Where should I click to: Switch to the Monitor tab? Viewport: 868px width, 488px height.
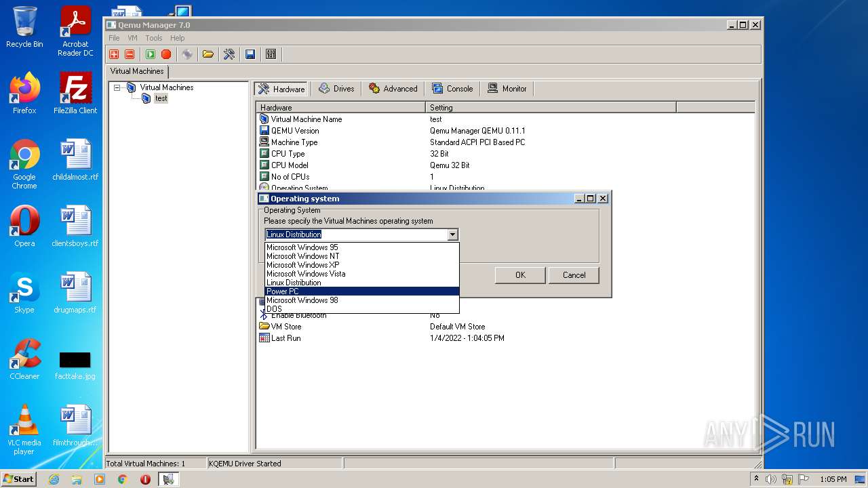point(507,89)
